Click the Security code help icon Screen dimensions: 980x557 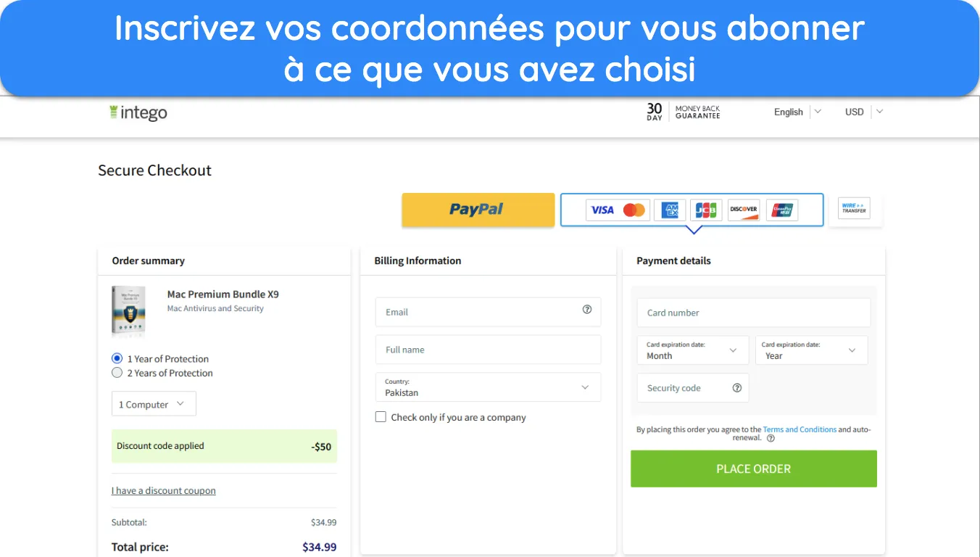pos(737,388)
